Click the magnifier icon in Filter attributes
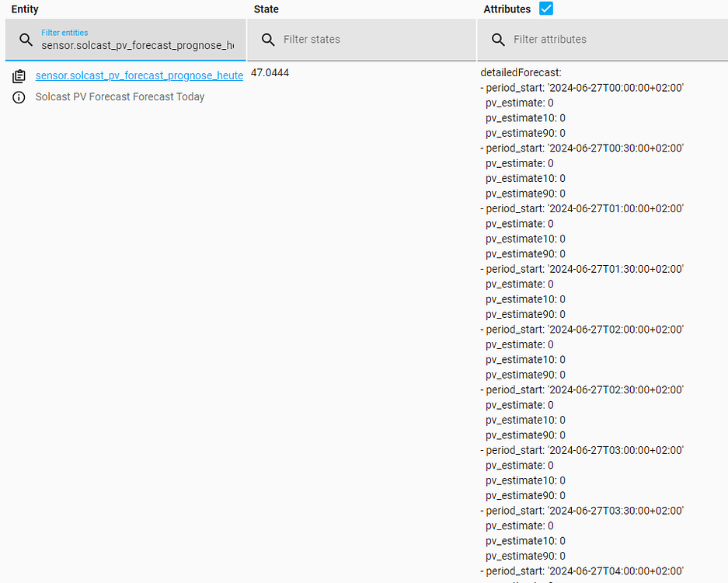This screenshot has height=583, width=728. click(498, 40)
